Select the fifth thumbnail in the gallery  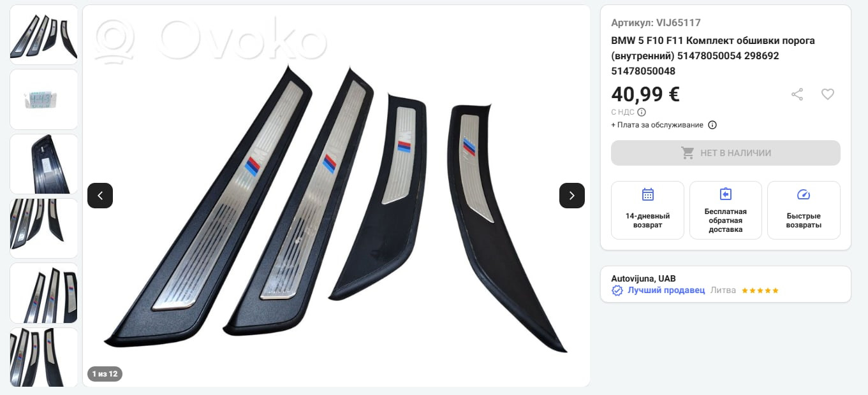[44, 293]
